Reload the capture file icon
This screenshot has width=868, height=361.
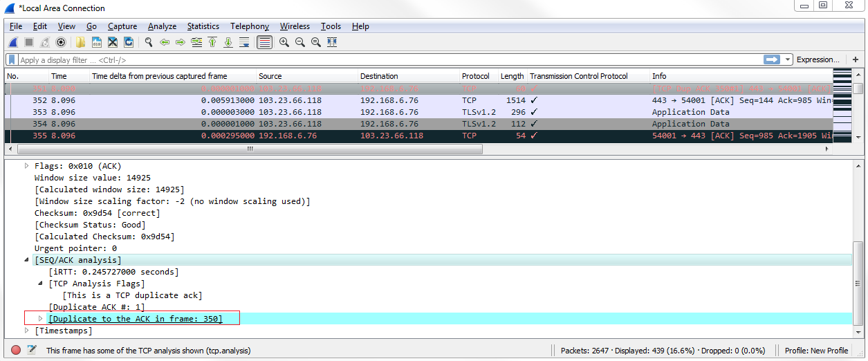click(x=129, y=42)
